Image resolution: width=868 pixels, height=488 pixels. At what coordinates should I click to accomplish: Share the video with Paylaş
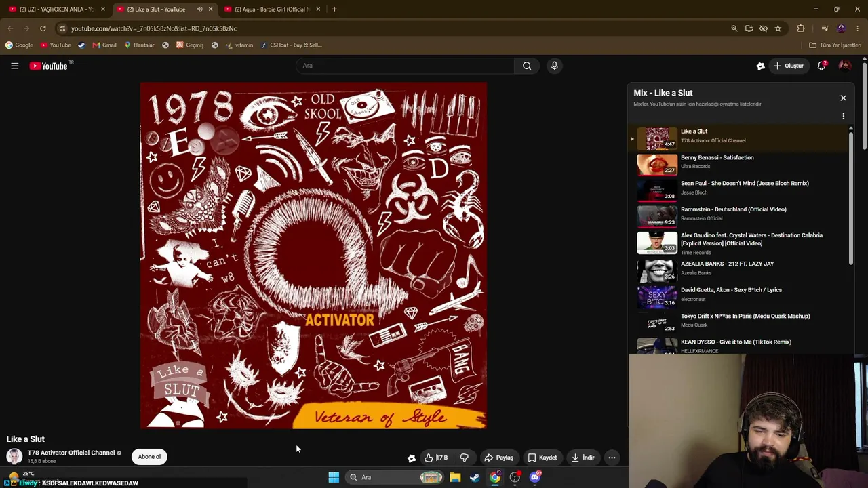point(498,457)
